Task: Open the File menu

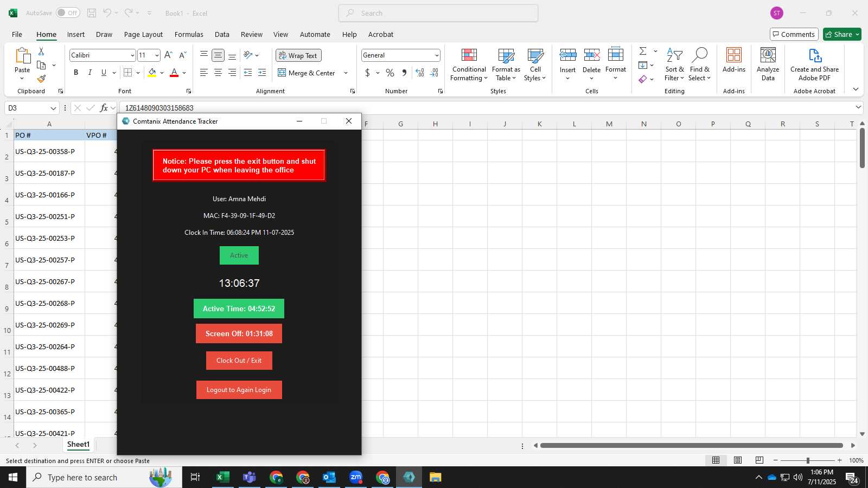Action: point(17,34)
